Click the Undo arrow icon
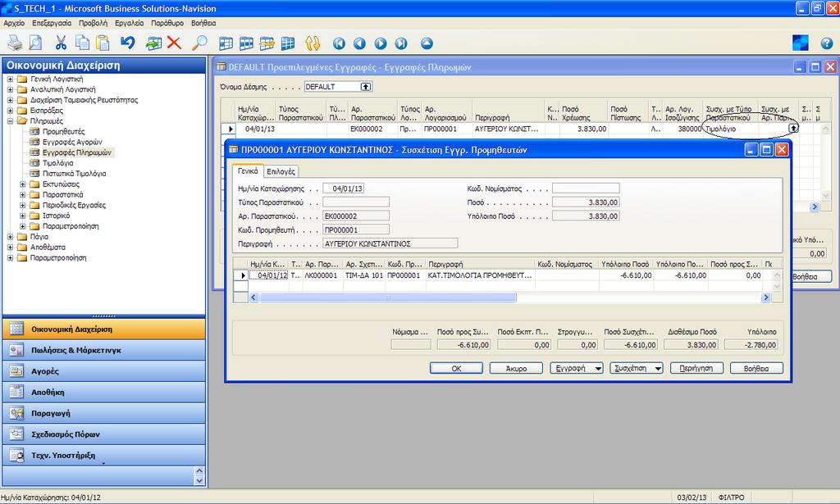 127,43
